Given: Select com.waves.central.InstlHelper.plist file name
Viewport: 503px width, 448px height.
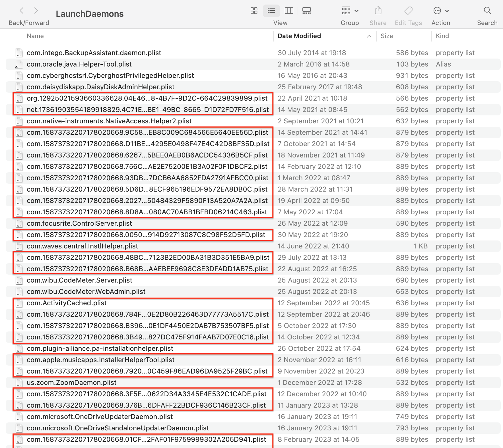Looking at the screenshot, I should point(82,246).
